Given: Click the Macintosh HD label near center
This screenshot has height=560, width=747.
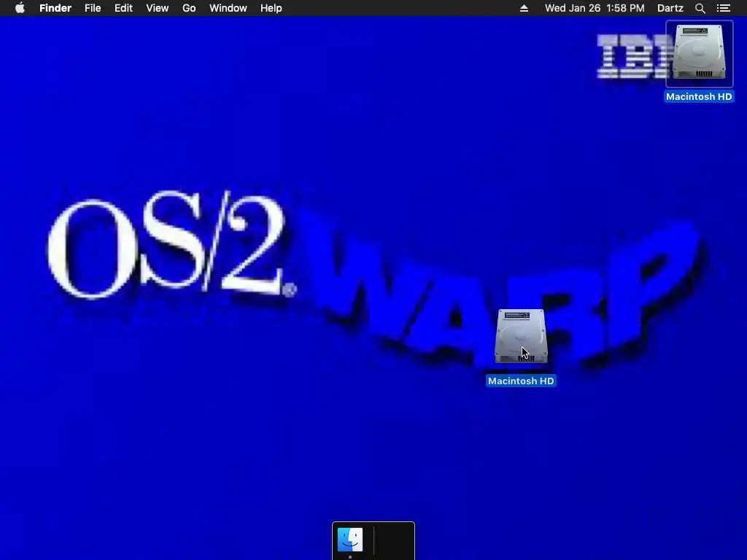Looking at the screenshot, I should [521, 381].
